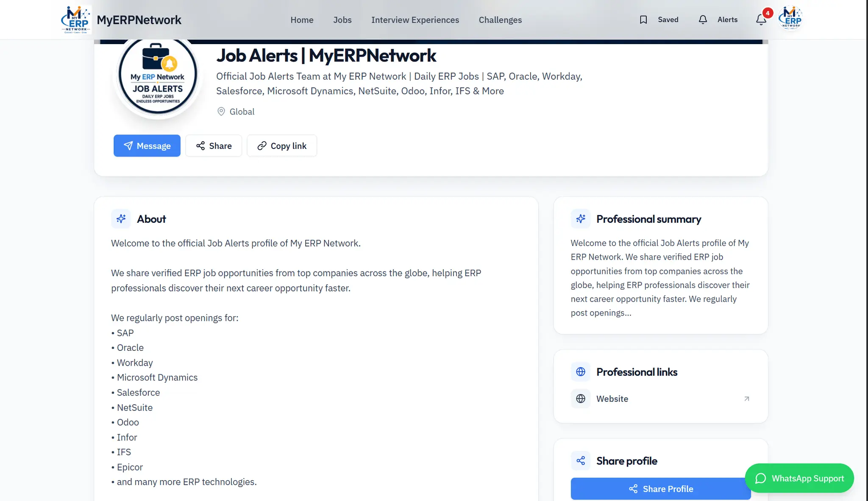
Task: Click the globe icon next to Website
Action: tap(581, 399)
